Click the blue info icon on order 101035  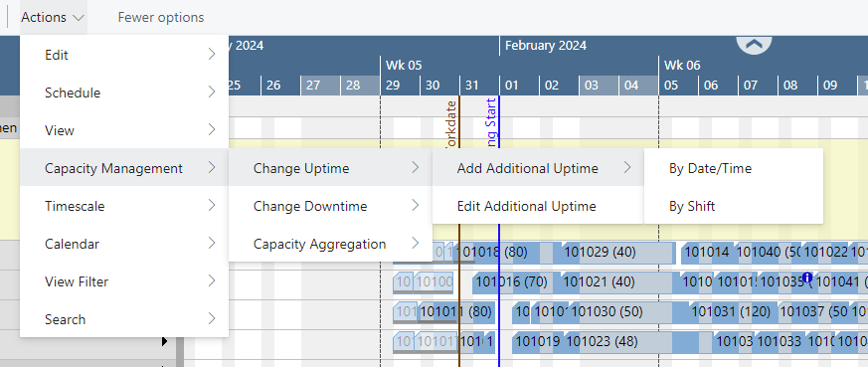[807, 277]
